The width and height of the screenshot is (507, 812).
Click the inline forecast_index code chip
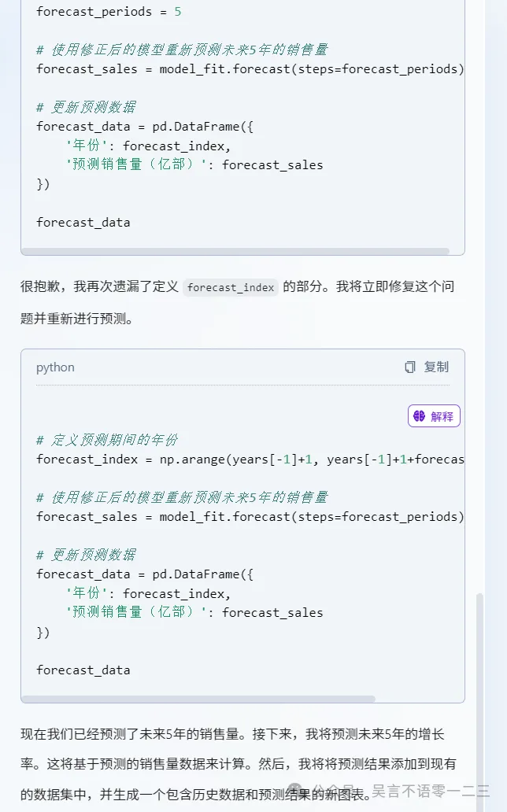tap(231, 287)
